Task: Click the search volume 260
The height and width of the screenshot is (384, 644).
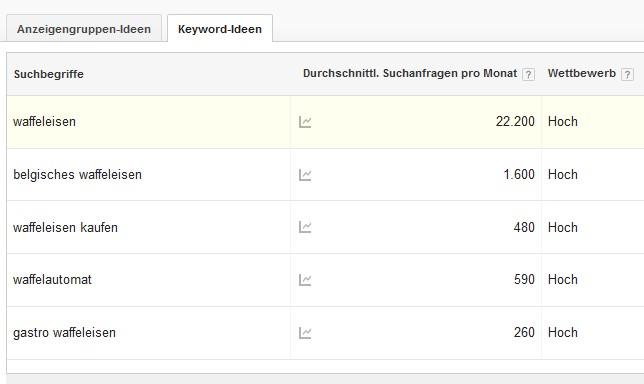Action: tap(524, 332)
